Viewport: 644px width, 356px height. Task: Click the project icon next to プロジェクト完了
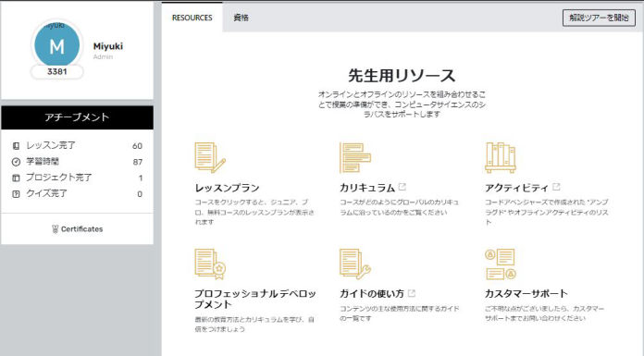tap(16, 178)
